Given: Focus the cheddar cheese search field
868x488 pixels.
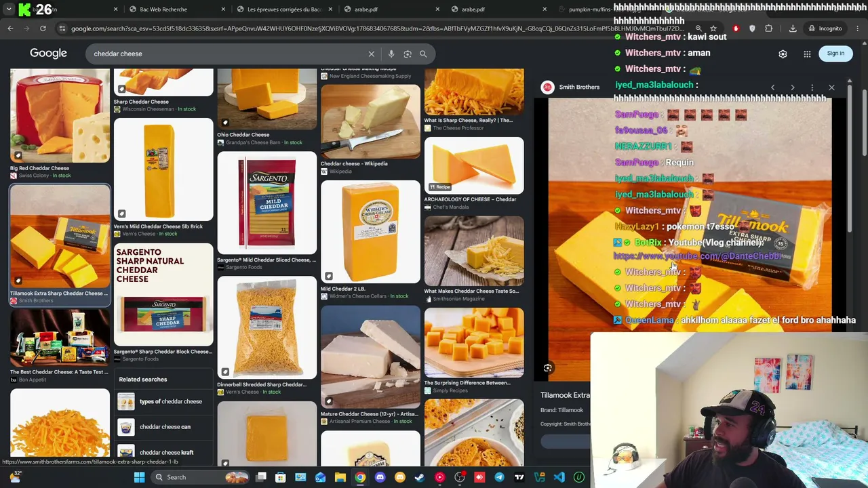Looking at the screenshot, I should point(227,54).
